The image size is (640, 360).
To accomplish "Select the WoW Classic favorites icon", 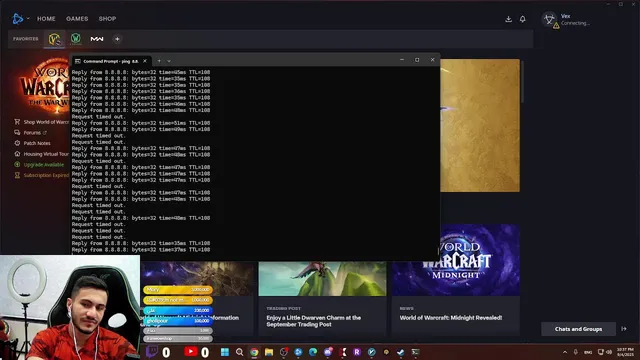I will tap(76, 39).
